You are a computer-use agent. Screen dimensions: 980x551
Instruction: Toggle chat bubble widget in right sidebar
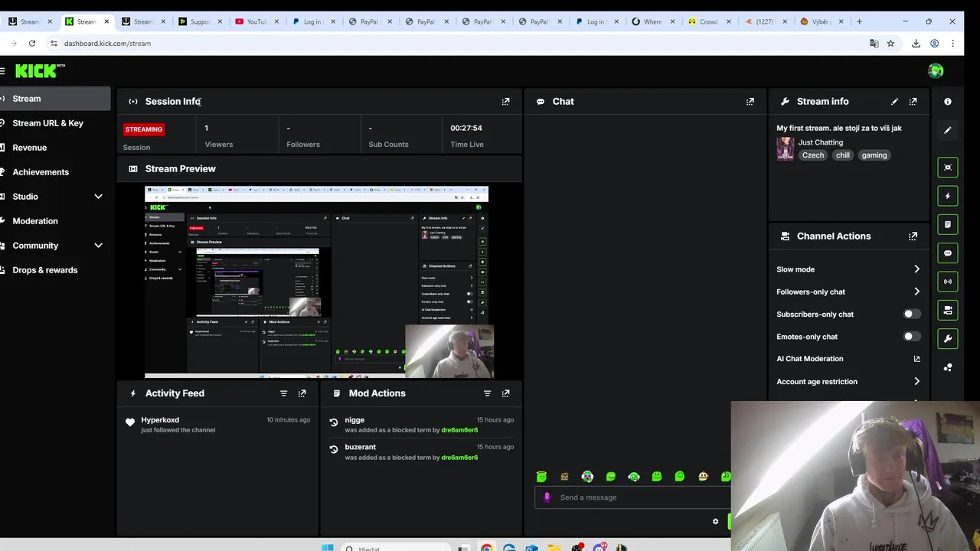[948, 253]
